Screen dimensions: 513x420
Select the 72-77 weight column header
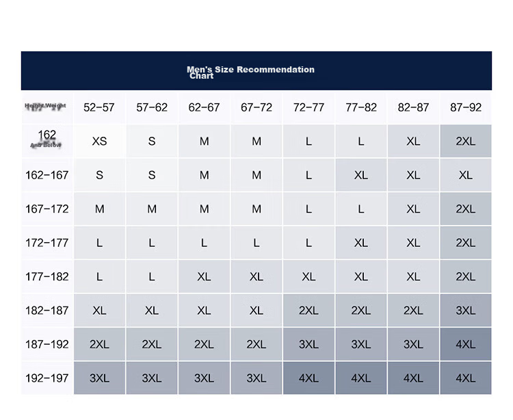(x=308, y=107)
